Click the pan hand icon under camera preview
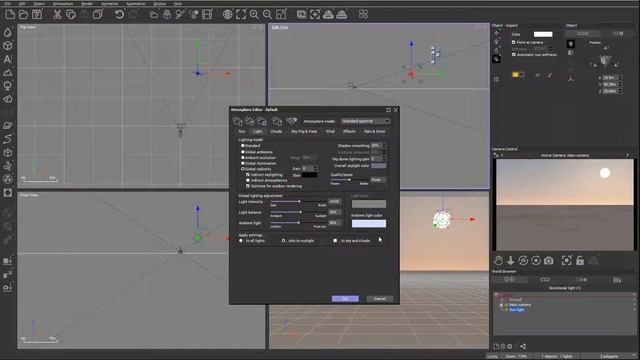The width and height of the screenshot is (640, 360). pyautogui.click(x=498, y=260)
